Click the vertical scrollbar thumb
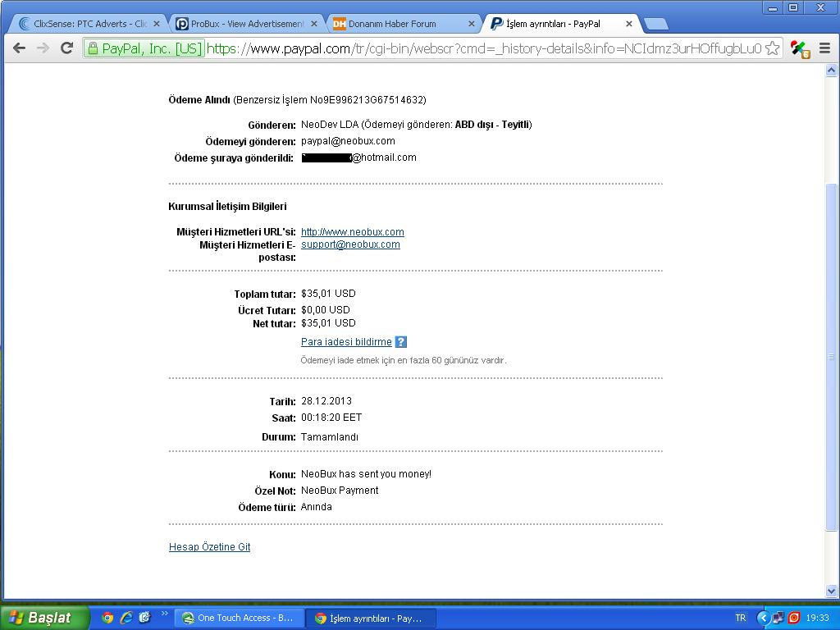 pos(832,356)
